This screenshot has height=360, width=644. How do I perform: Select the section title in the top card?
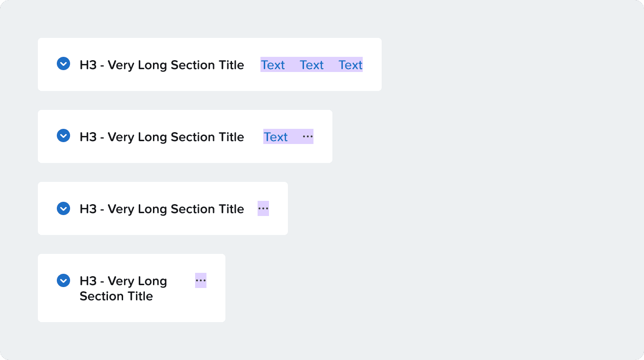click(162, 65)
